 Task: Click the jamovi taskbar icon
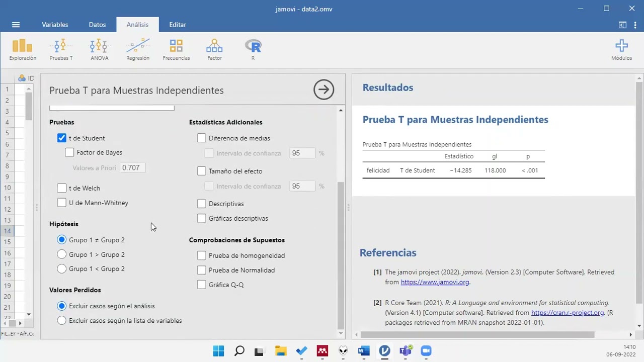[385, 351]
